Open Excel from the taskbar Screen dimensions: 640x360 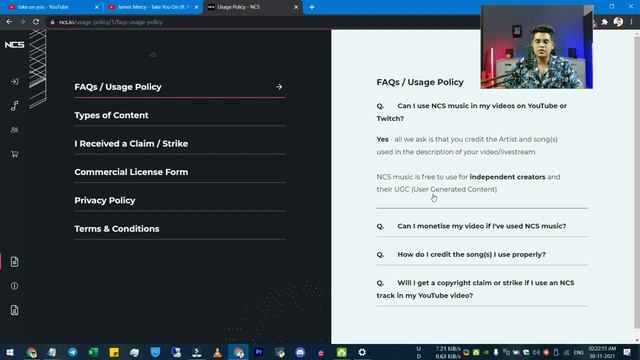point(93,352)
